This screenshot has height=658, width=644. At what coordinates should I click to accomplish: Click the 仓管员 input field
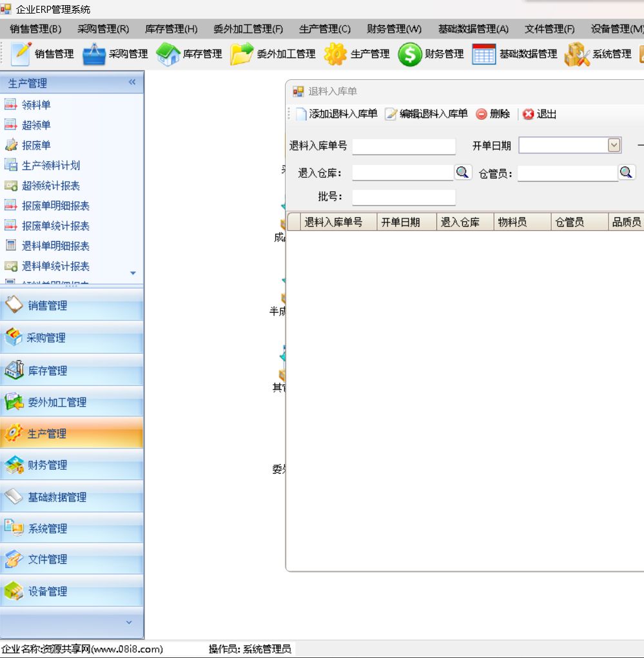tap(567, 173)
